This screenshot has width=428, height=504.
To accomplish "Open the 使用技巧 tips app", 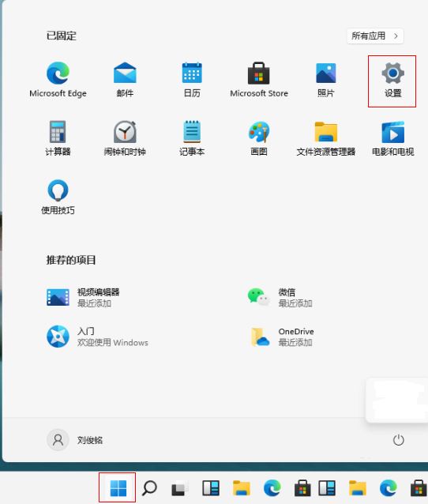I will coord(58,197).
